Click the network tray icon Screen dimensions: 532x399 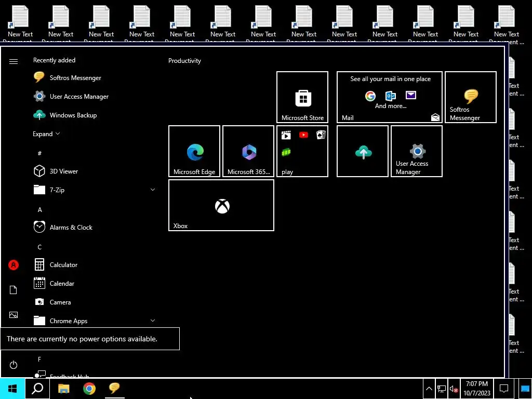(442, 389)
